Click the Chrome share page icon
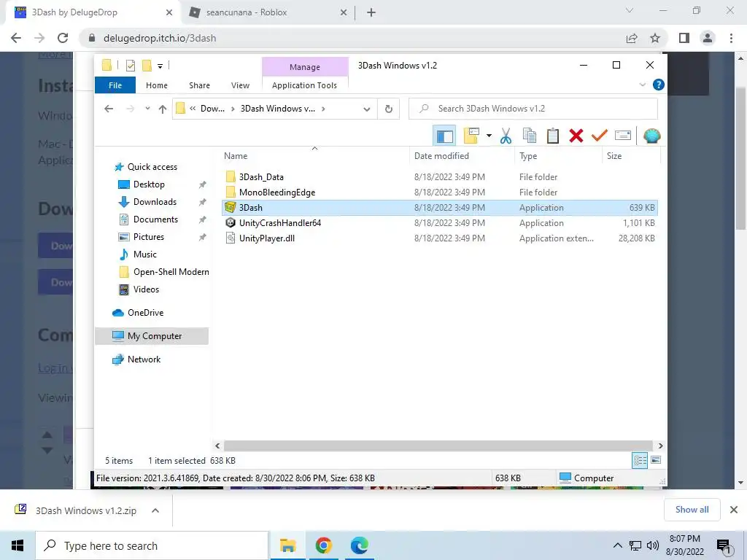This screenshot has height=560, width=747. pyautogui.click(x=632, y=38)
